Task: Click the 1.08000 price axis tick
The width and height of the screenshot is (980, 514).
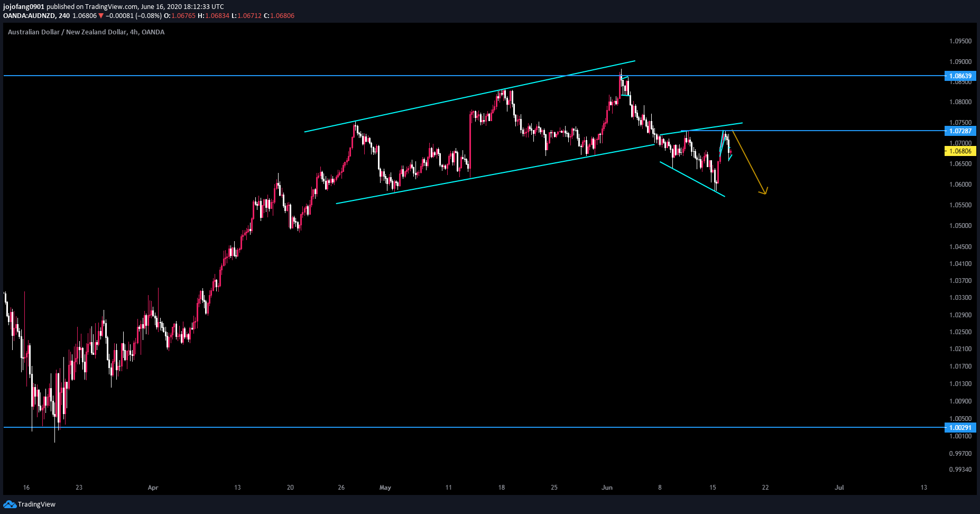Action: (x=960, y=102)
